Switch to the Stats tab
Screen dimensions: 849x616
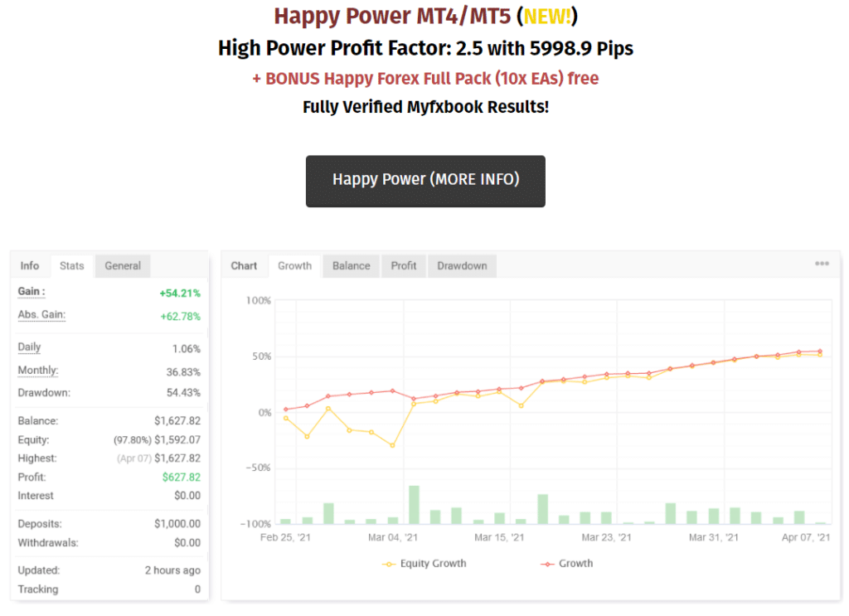(x=72, y=266)
